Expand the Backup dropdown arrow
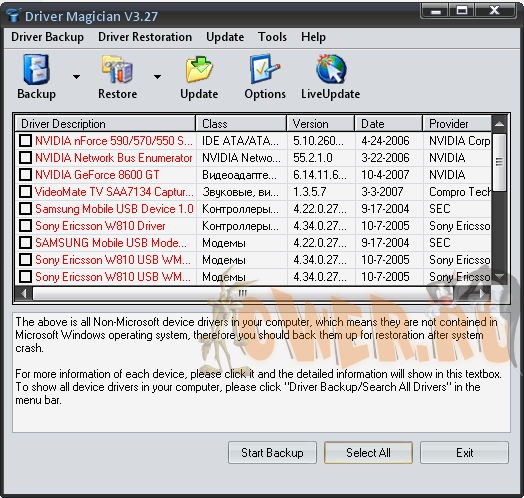Image resolution: width=524 pixels, height=498 pixels. (77, 77)
